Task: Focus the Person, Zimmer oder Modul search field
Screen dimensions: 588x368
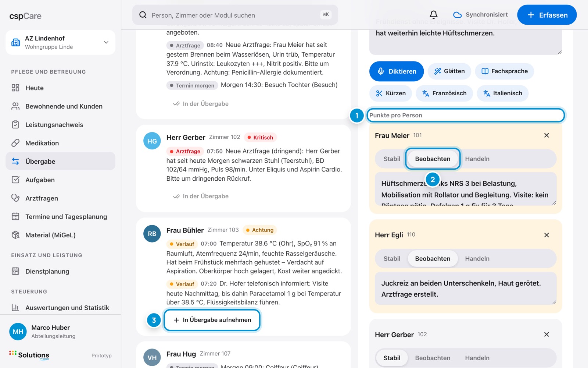Action: pyautogui.click(x=235, y=15)
